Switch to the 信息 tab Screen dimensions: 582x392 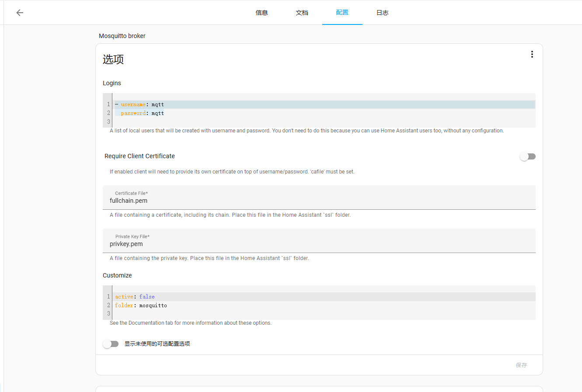coord(261,13)
